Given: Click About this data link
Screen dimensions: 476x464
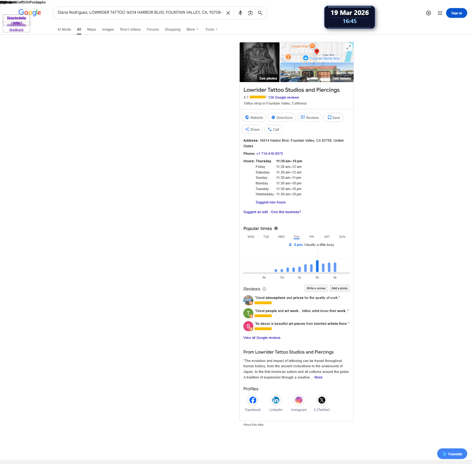Looking at the screenshot, I should point(253,425).
